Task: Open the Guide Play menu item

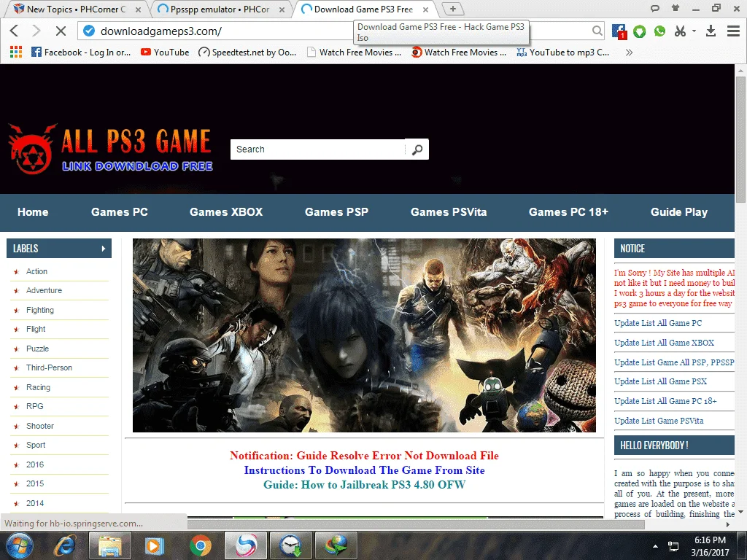Action: (679, 212)
